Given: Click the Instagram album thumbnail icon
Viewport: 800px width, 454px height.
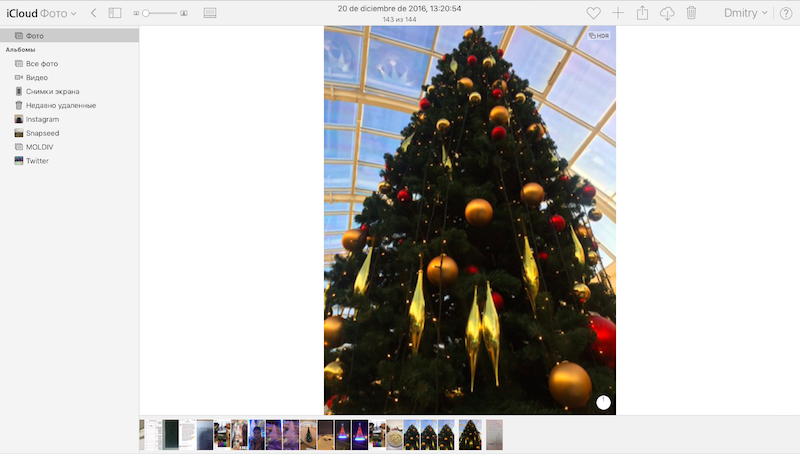Looking at the screenshot, I should pos(19,119).
